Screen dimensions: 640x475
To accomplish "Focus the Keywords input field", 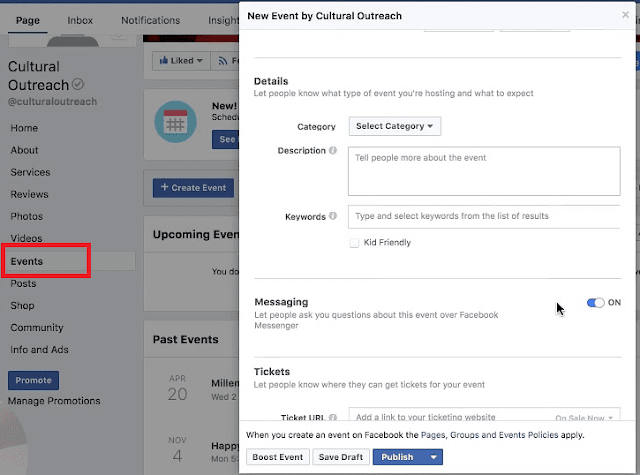I will pyautogui.click(x=484, y=216).
